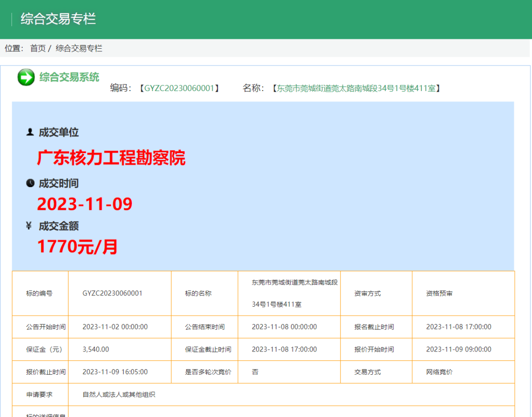The width and height of the screenshot is (532, 417).
Task: Select the time value beside 报名截止时间
Action: pos(459,327)
